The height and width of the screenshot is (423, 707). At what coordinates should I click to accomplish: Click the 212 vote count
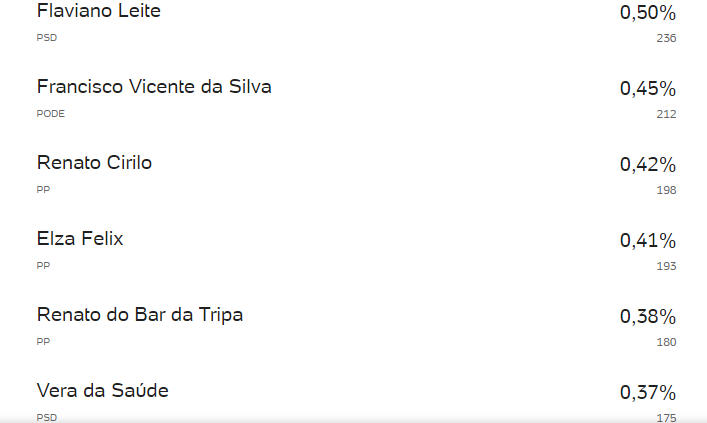pos(666,114)
